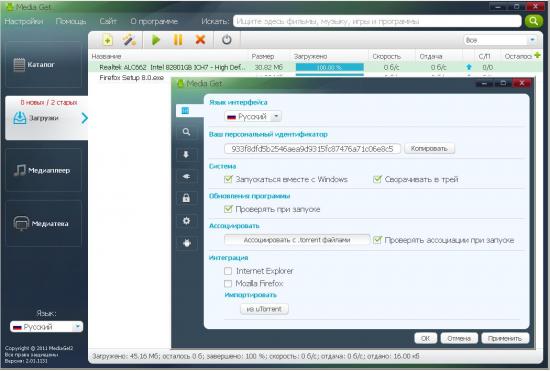Screen dimensions: 550x371
Task: Click Отмена button in settings dialog
Action: click(459, 338)
